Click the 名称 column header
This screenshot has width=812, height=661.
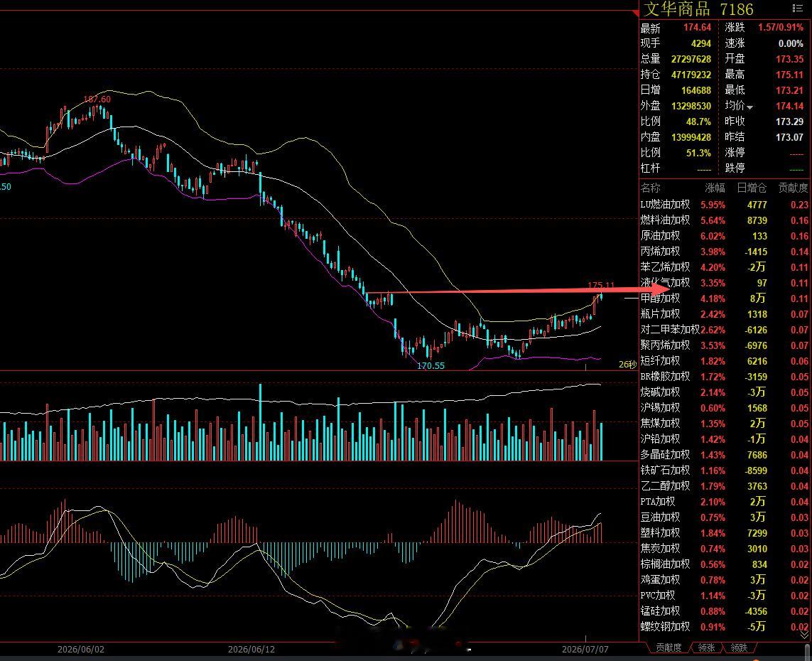[651, 188]
